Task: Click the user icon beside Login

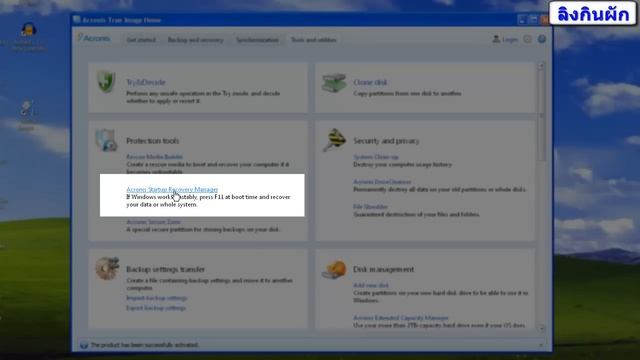Action: (496, 39)
